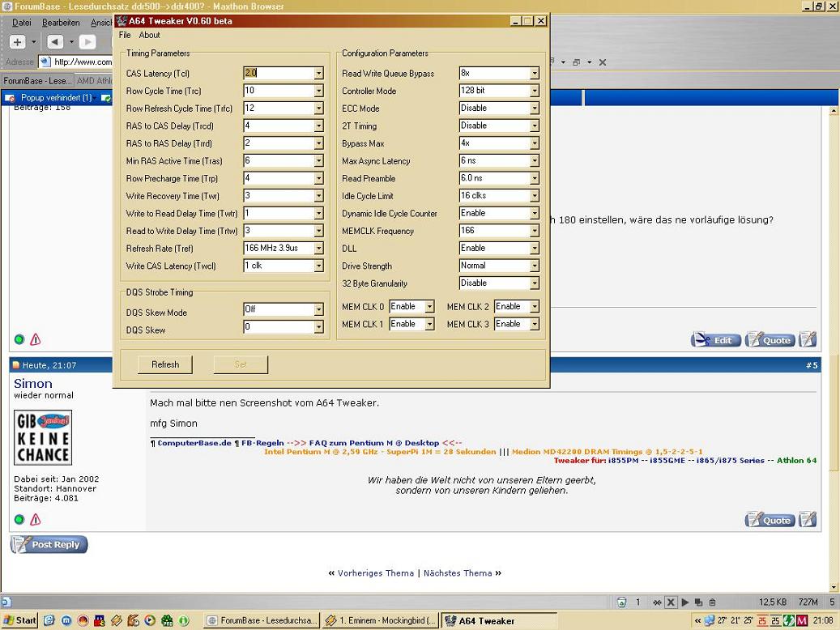Open the File menu in A64 Tweaker
840x630 pixels.
click(125, 35)
